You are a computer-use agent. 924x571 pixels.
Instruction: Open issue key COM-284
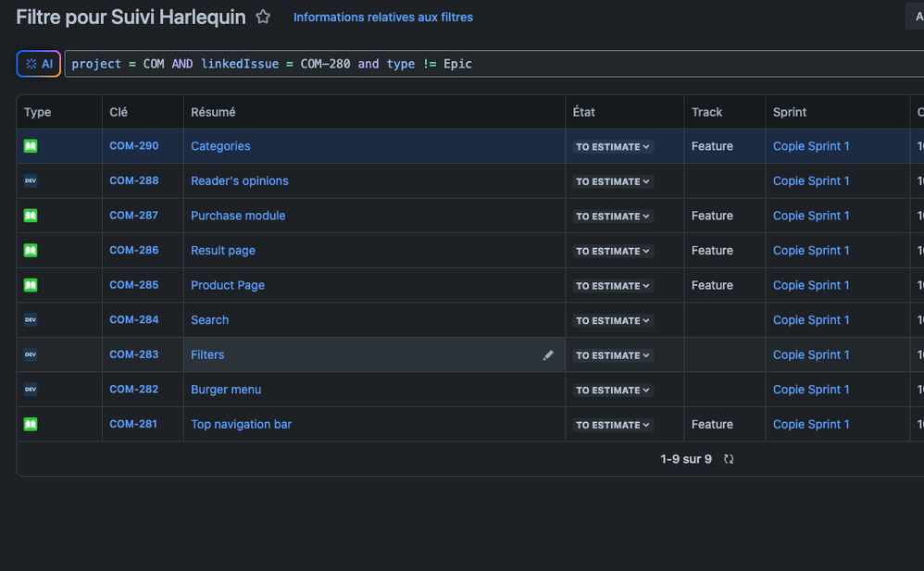tap(133, 319)
